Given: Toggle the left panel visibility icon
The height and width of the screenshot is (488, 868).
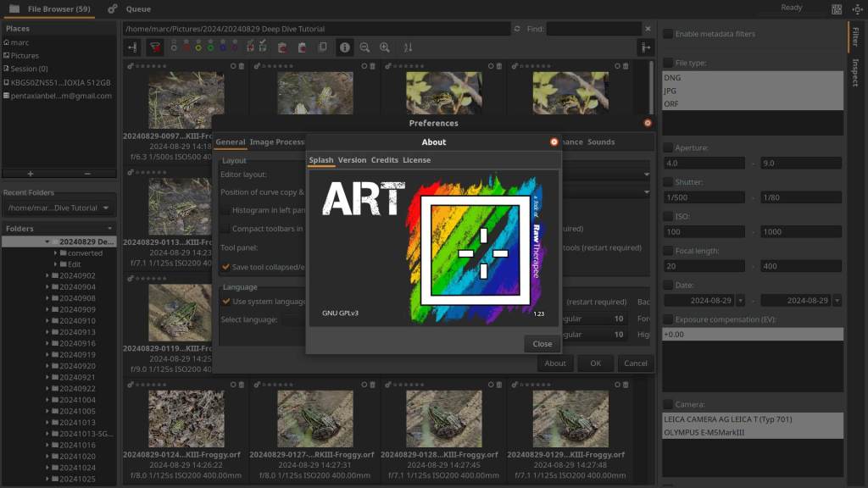Looking at the screenshot, I should (x=132, y=47).
